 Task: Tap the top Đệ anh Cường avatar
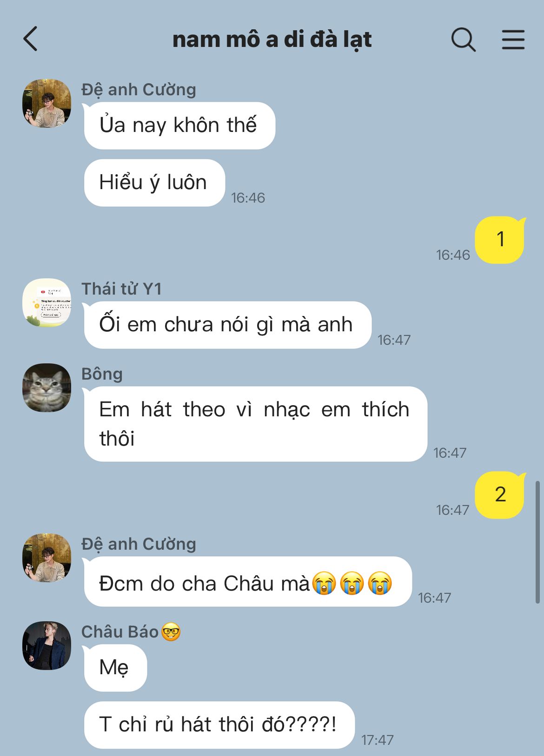[x=47, y=103]
